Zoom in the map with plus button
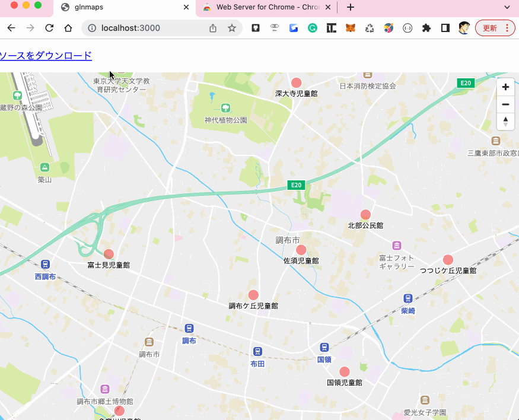 (505, 87)
